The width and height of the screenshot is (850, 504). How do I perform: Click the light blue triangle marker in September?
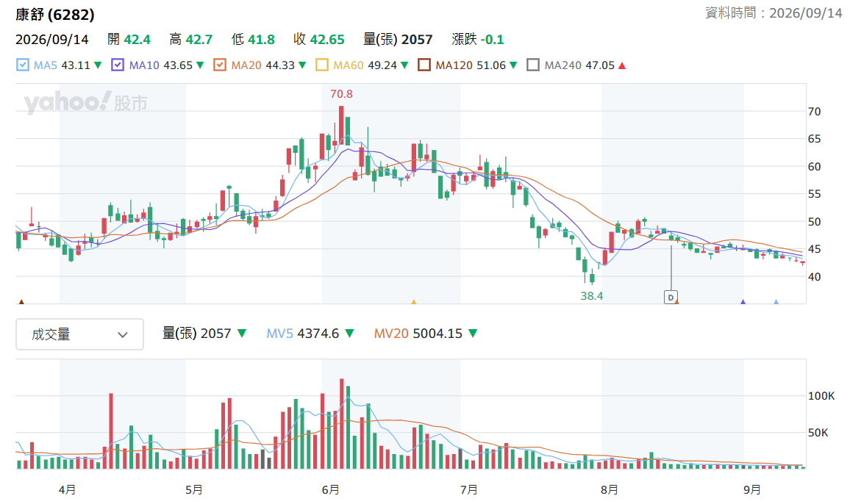click(776, 302)
